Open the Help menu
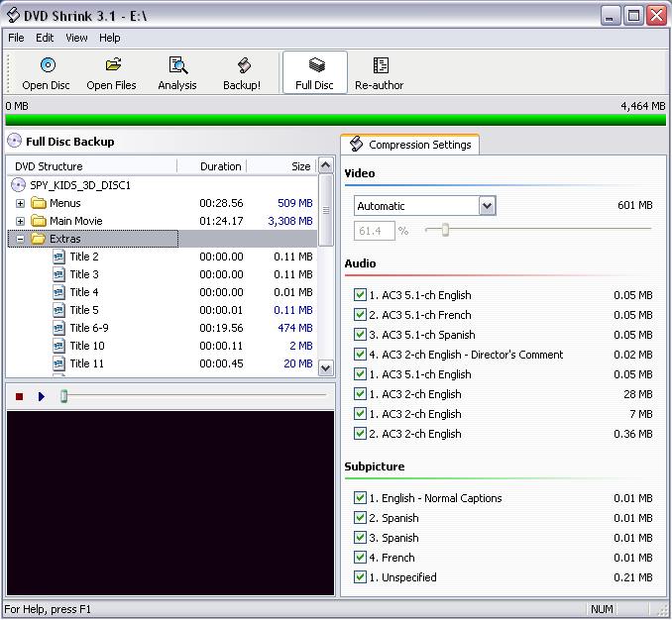This screenshot has width=672, height=620. (110, 38)
